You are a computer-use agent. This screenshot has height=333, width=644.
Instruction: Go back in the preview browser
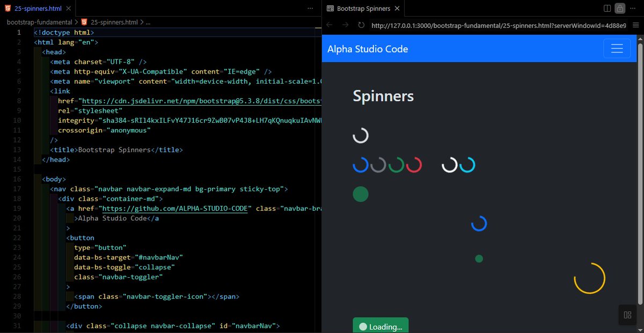pos(330,25)
